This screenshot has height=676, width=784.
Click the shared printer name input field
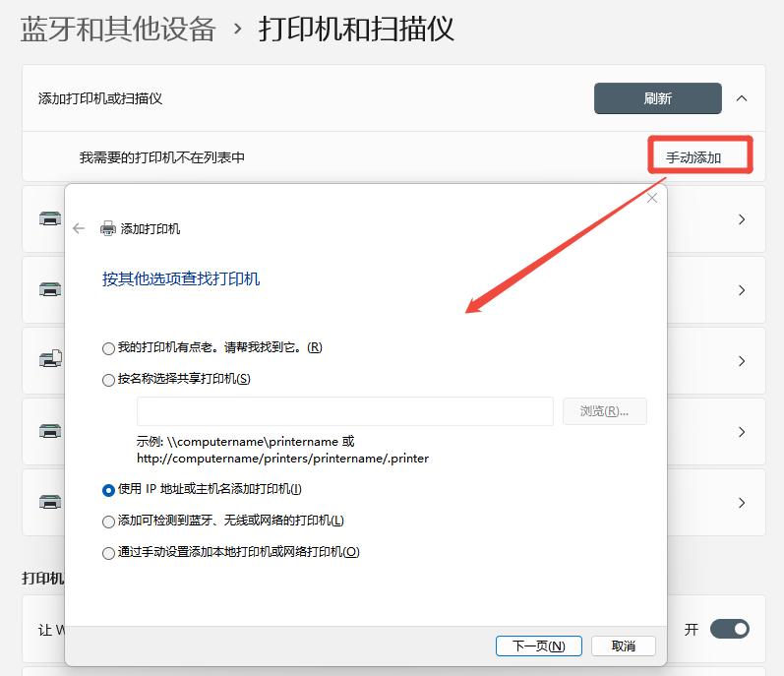345,411
